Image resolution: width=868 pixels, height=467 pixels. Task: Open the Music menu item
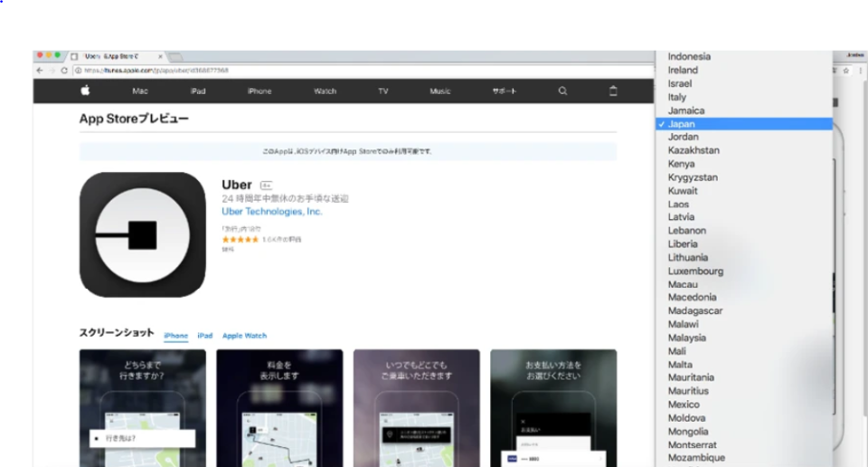click(x=440, y=91)
